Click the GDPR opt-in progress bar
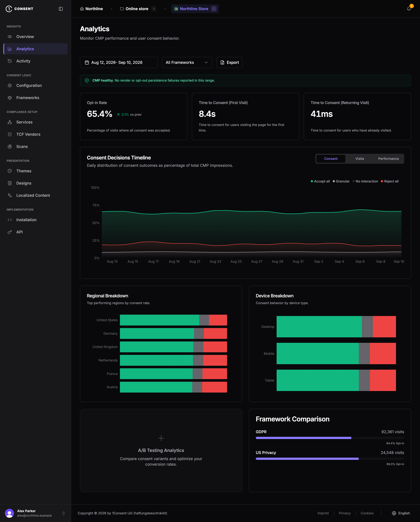The width and height of the screenshot is (420, 522). pos(330,438)
